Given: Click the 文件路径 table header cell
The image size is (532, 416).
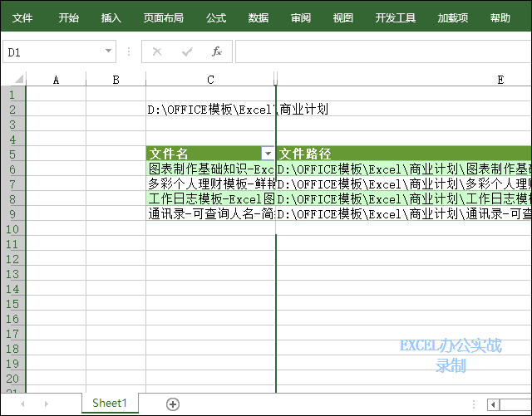Looking at the screenshot, I should tap(404, 154).
